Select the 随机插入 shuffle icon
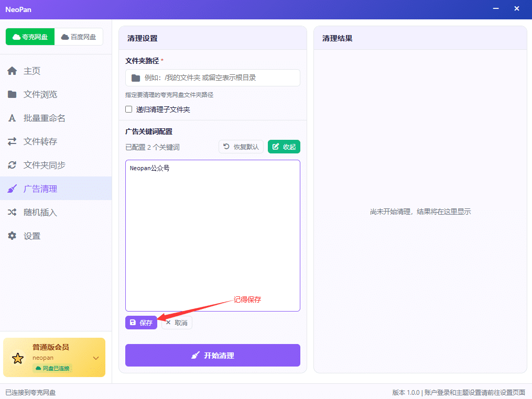 click(12, 212)
